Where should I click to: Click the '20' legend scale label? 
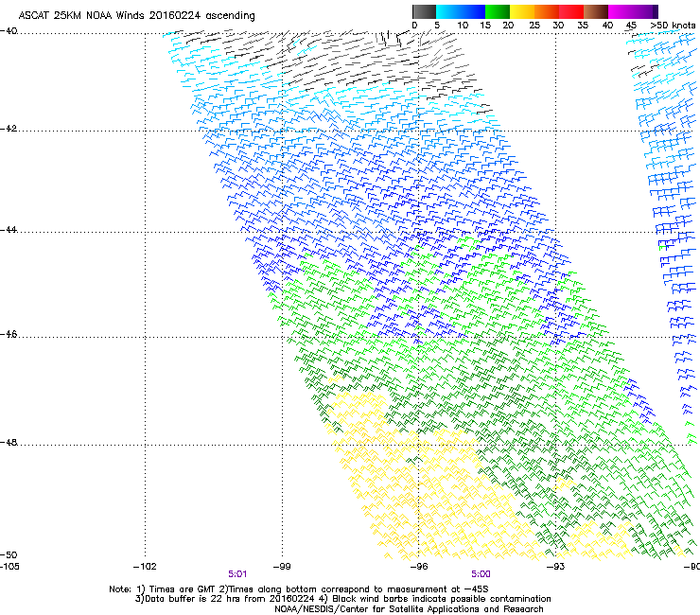click(x=508, y=26)
